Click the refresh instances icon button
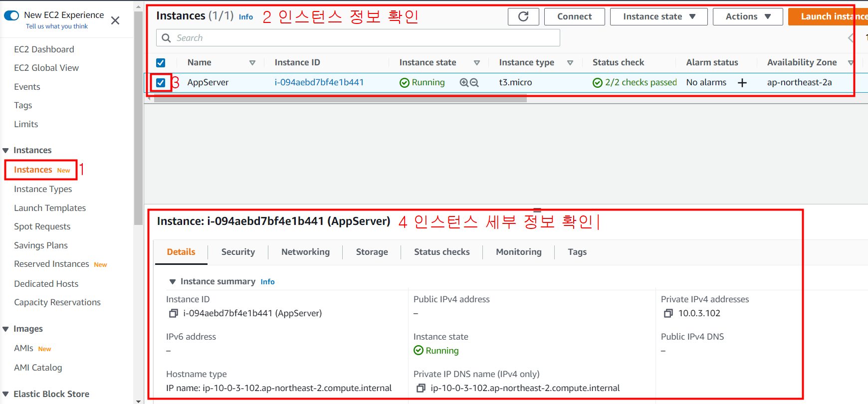 [x=523, y=16]
